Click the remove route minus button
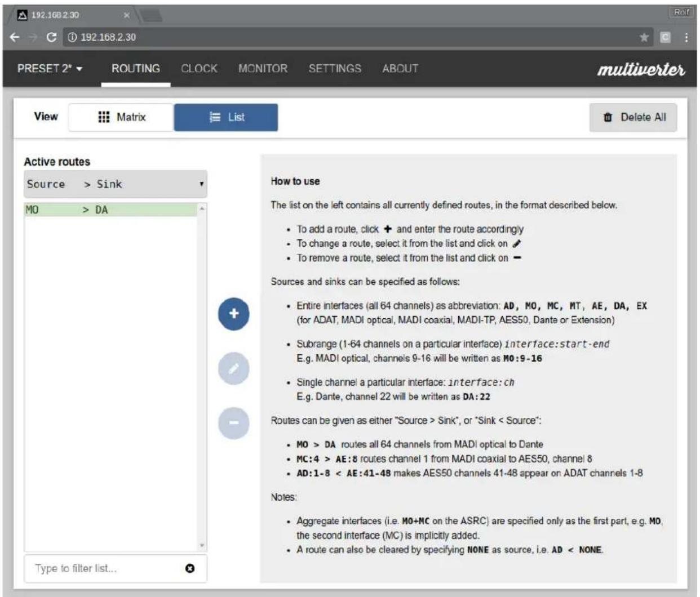 point(233,423)
